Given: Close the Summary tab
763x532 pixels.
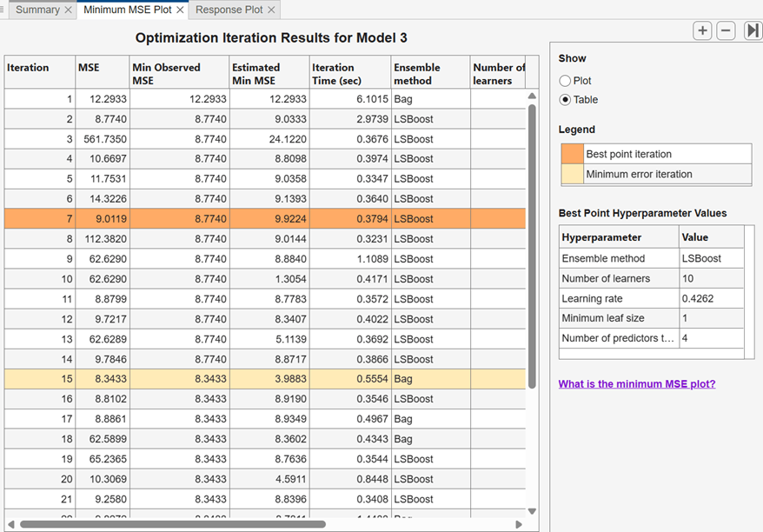Looking at the screenshot, I should click(68, 10).
